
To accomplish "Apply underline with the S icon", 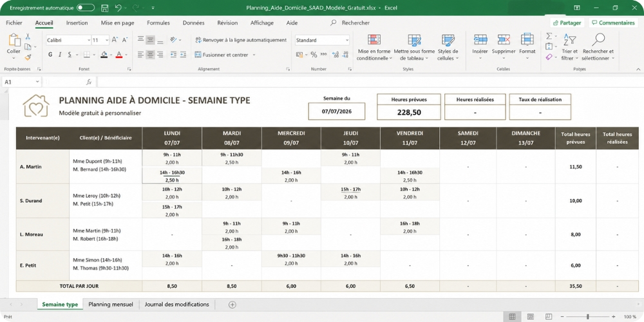I will tap(70, 55).
